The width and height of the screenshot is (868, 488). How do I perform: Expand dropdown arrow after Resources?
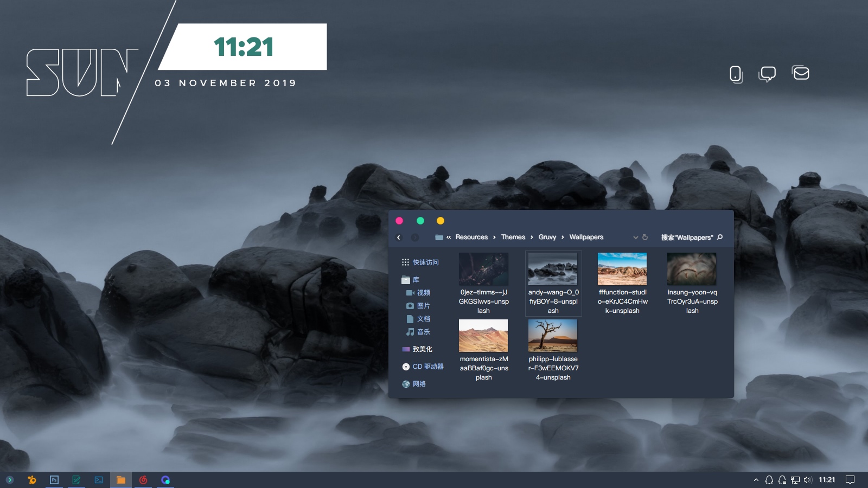[x=494, y=237]
